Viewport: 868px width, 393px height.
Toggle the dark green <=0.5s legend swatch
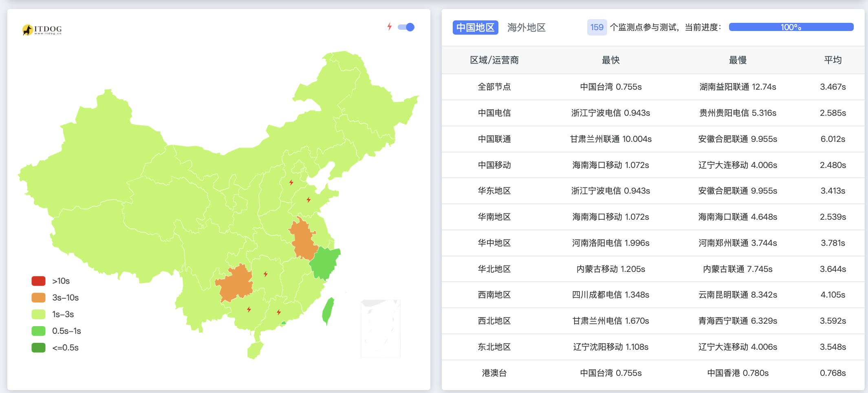[x=39, y=348]
